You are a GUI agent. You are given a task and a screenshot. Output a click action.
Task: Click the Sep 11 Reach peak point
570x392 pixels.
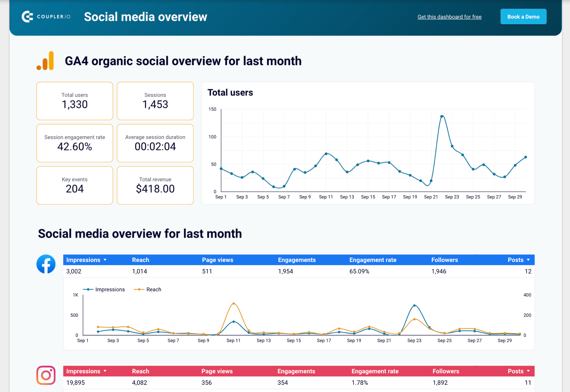[x=234, y=303]
